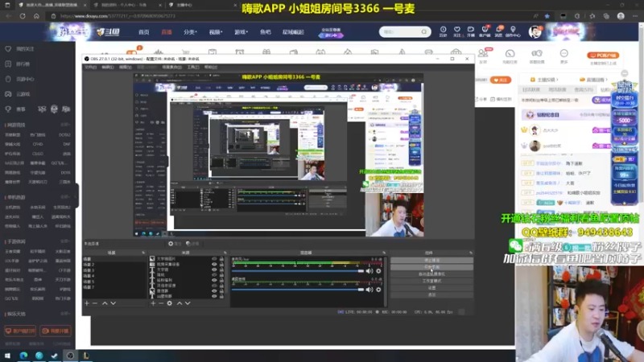Image resolution: width=644 pixels, height=362 pixels.
Task: Click 停止推流 stop streaming button in OBS
Action: click(x=431, y=260)
